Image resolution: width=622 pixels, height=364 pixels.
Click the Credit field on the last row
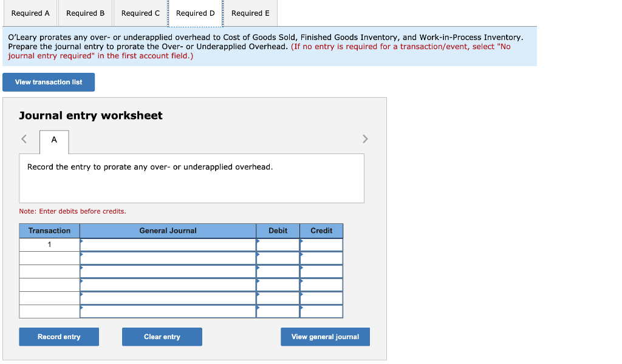tap(321, 311)
